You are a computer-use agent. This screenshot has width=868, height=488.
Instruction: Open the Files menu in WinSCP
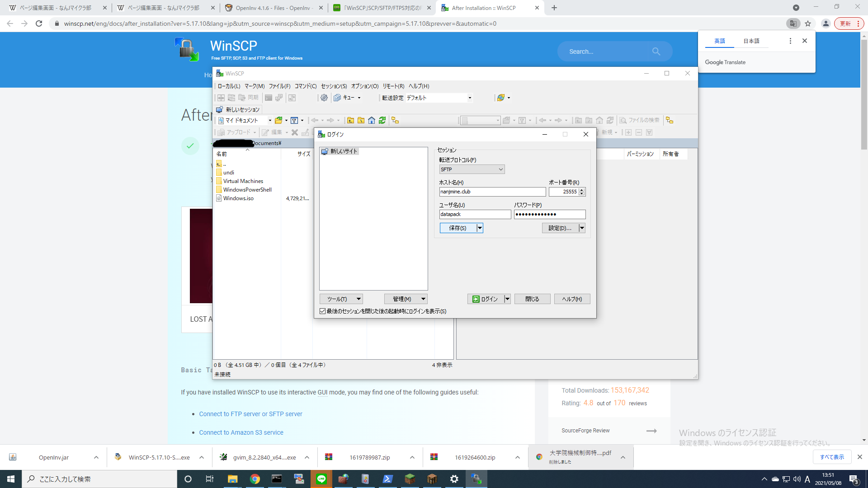280,86
